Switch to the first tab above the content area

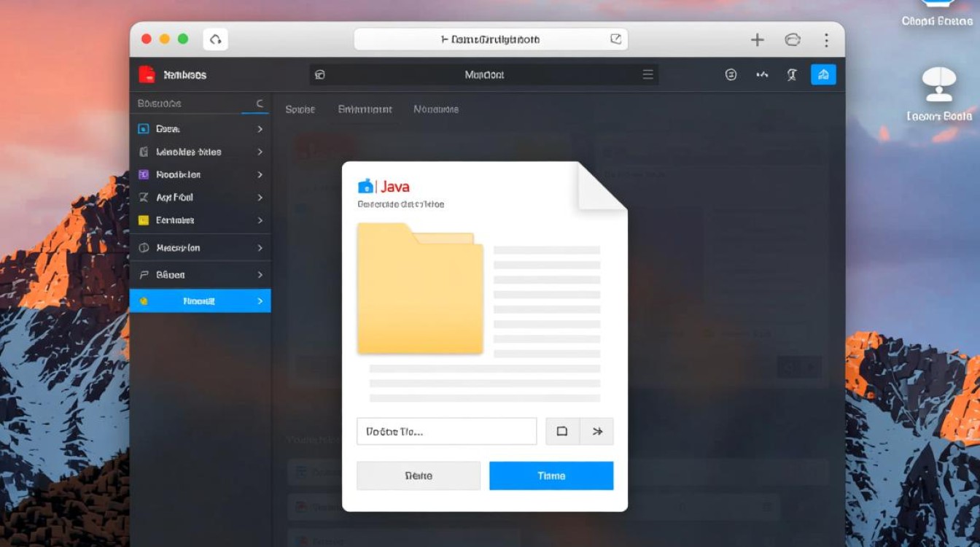click(300, 109)
